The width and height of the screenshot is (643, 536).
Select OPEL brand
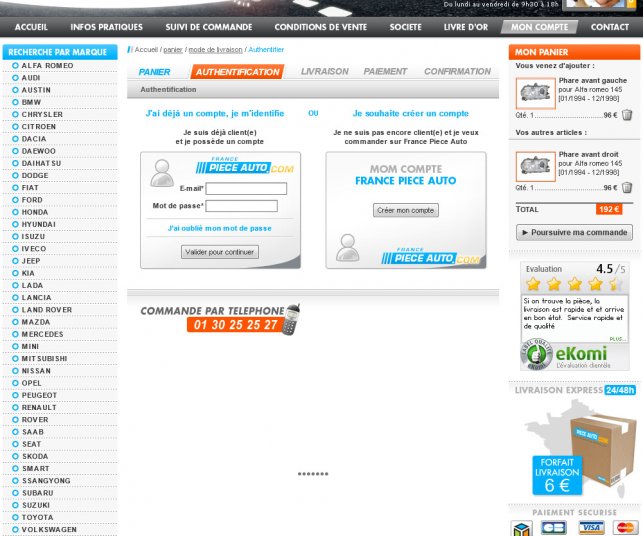(x=32, y=383)
